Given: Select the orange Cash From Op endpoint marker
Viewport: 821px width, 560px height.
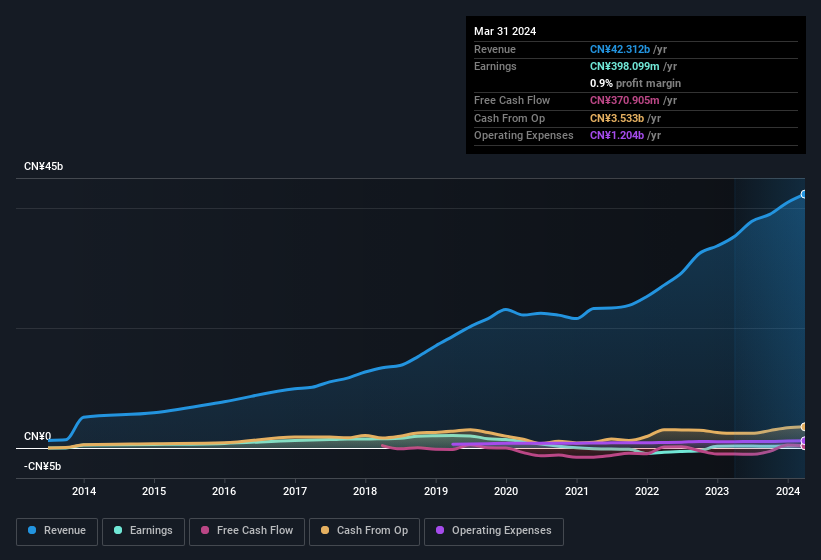Looking at the screenshot, I should click(804, 427).
